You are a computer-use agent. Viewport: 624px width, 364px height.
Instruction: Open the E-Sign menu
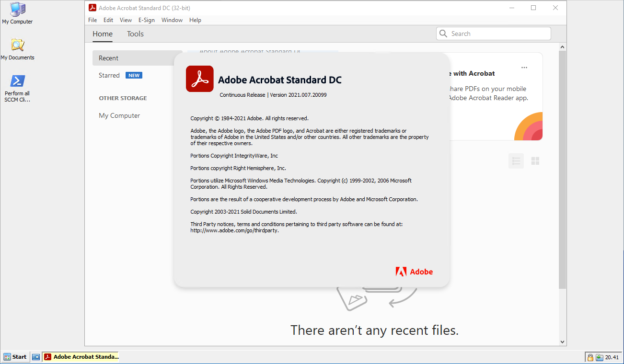146,20
